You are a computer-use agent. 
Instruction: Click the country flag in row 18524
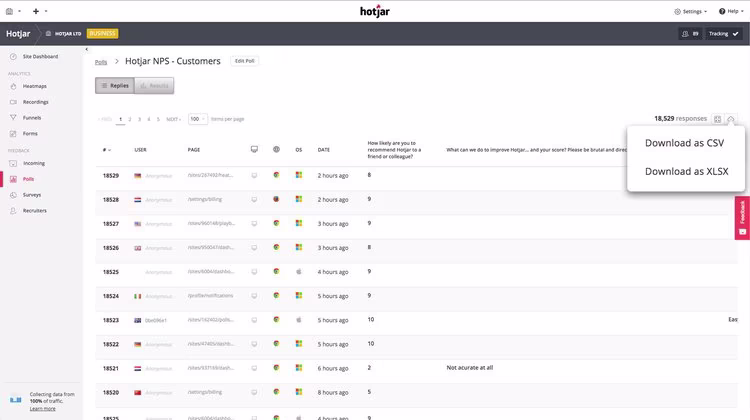click(x=138, y=296)
